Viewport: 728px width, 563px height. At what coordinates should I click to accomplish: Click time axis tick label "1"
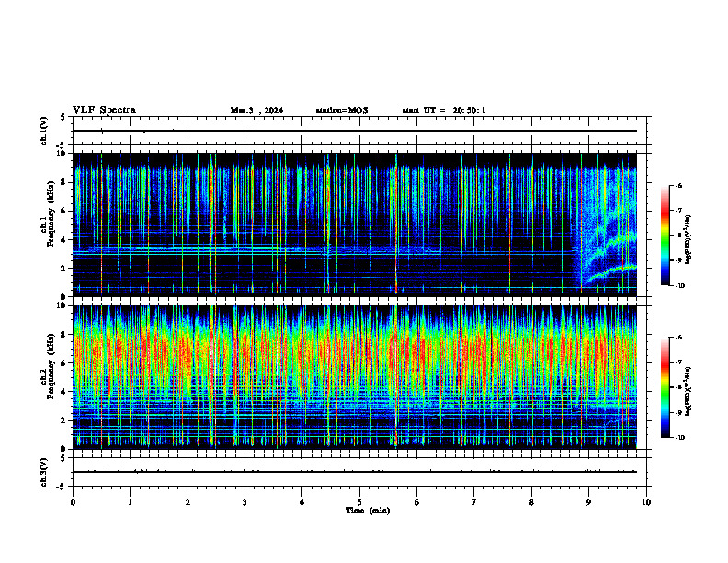[x=130, y=502]
